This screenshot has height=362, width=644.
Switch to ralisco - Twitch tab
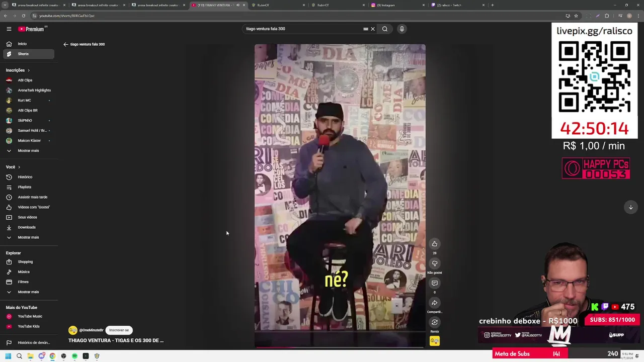[x=458, y=5]
